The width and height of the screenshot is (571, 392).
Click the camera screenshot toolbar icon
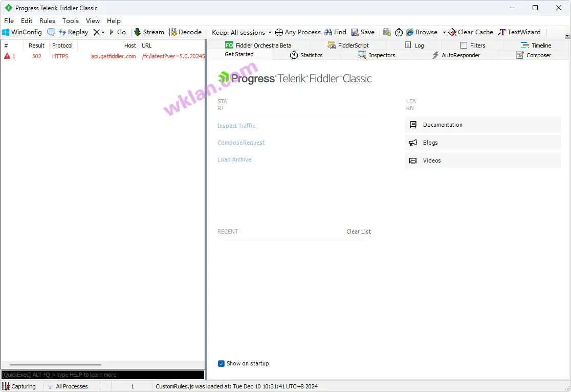(387, 32)
